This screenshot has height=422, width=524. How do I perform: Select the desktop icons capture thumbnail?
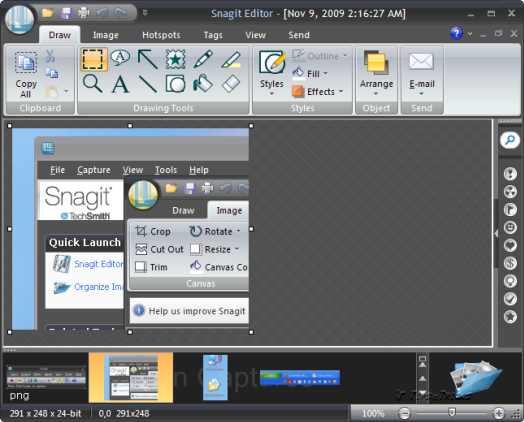215,377
